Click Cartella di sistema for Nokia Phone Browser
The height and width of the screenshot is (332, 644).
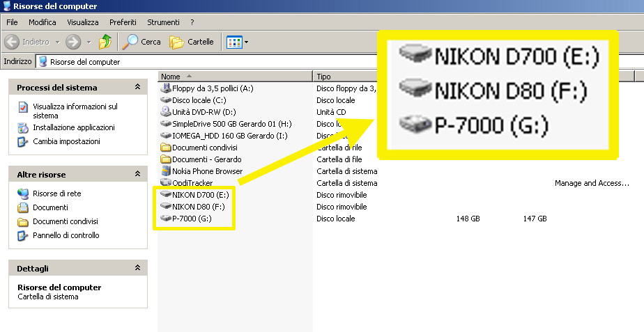coord(346,171)
